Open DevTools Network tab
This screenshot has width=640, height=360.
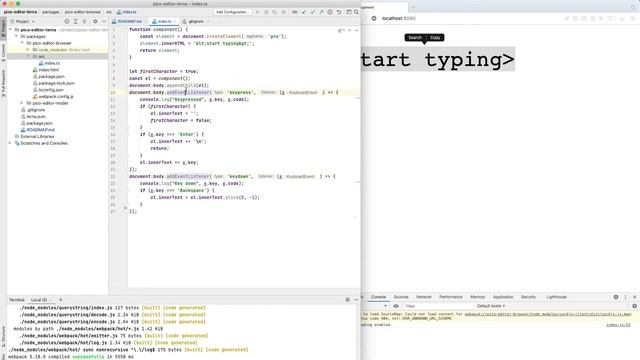pos(424,297)
